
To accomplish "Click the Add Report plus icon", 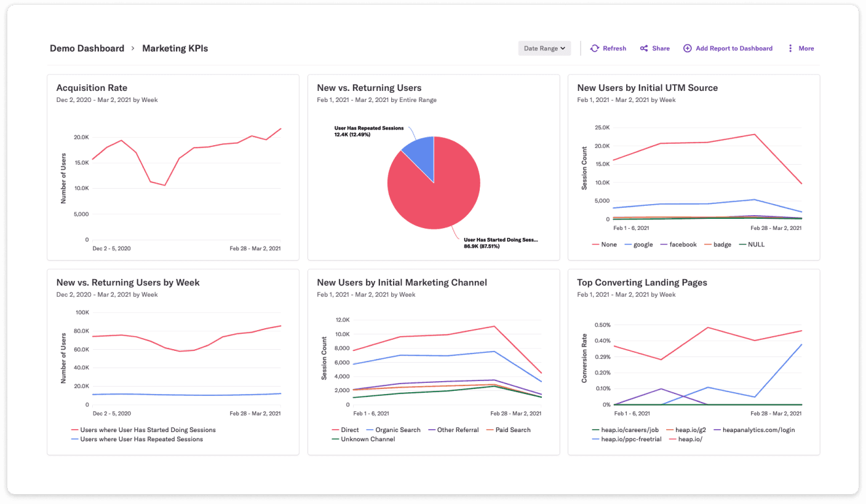I will (686, 48).
